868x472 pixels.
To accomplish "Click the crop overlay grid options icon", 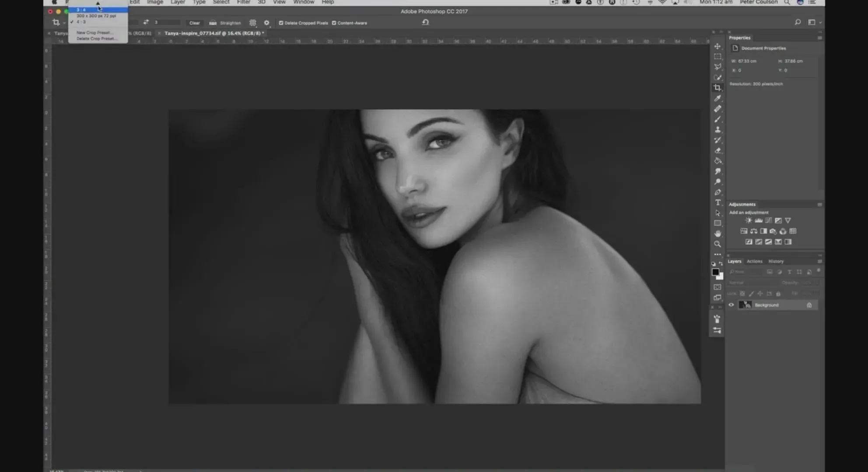I will [252, 23].
